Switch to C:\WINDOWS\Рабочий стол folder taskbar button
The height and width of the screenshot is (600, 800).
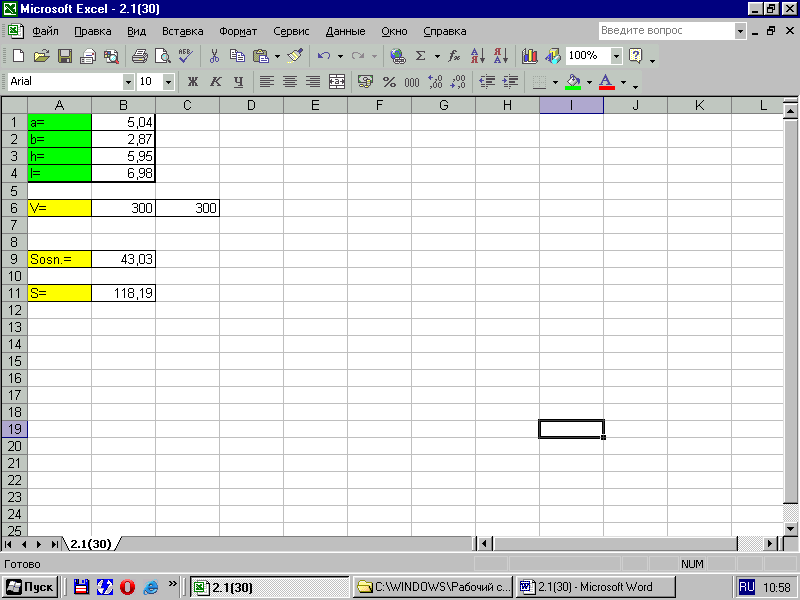click(x=433, y=587)
